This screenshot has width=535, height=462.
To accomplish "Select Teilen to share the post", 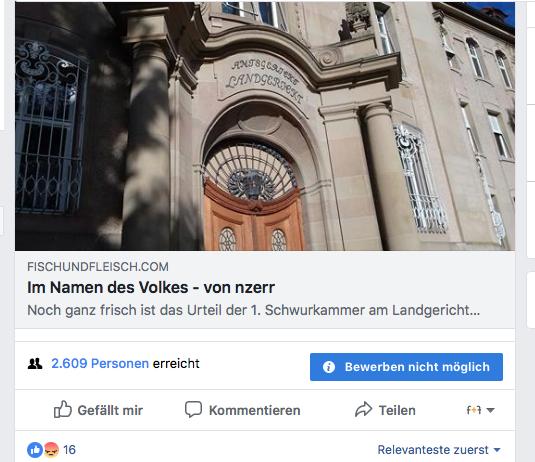I will [x=397, y=410].
